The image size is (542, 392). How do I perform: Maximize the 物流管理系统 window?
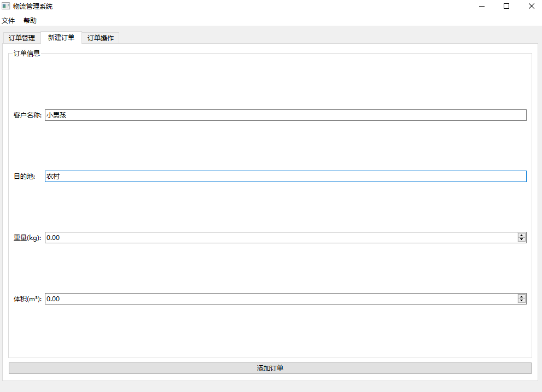pos(506,7)
